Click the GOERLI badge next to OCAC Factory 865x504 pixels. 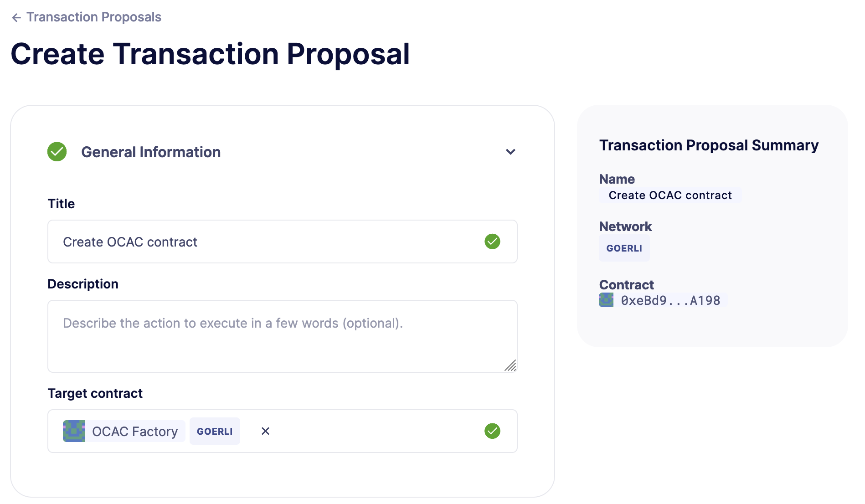tap(215, 431)
